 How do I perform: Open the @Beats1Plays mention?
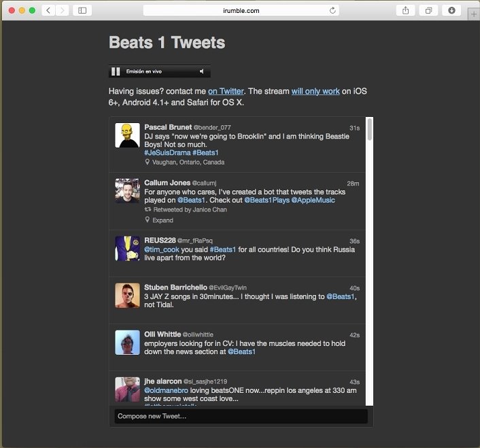pyautogui.click(x=267, y=200)
